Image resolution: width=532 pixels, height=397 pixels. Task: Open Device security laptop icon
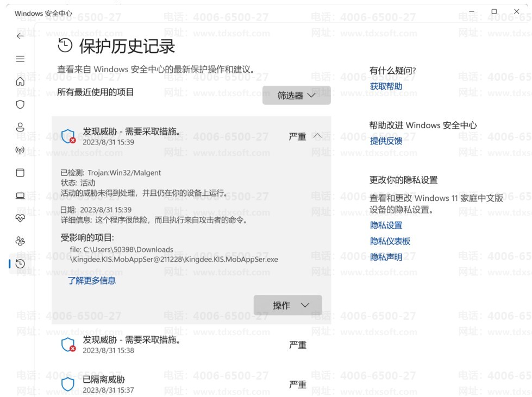pos(20,196)
